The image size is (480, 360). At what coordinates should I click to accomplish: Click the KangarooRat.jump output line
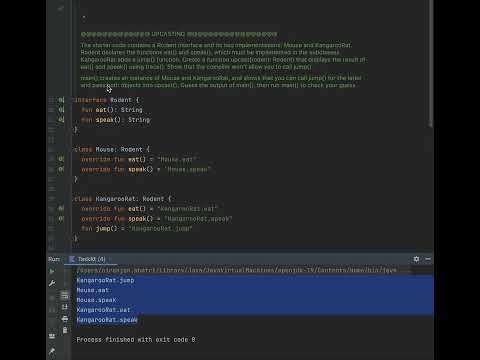tap(105, 280)
